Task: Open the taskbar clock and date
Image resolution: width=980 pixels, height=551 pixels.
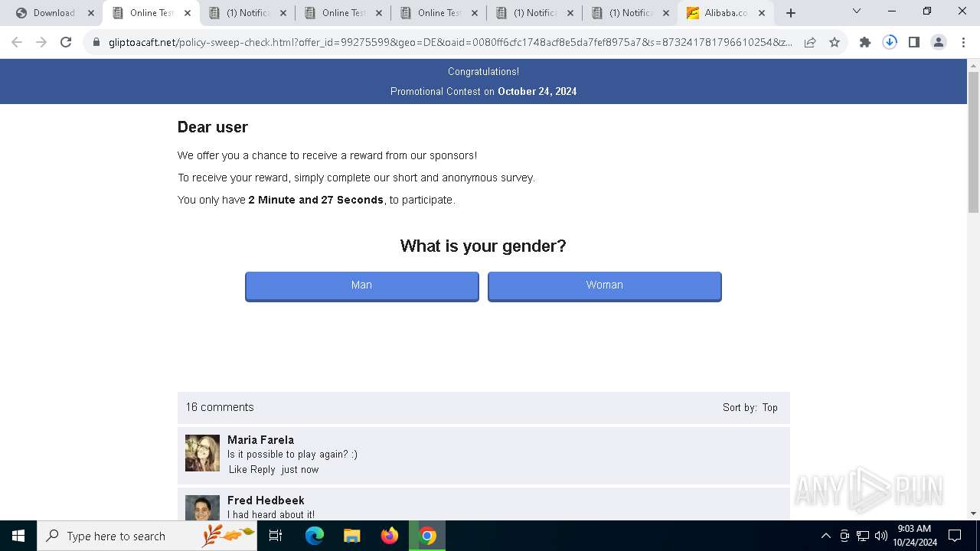Action: click(914, 536)
